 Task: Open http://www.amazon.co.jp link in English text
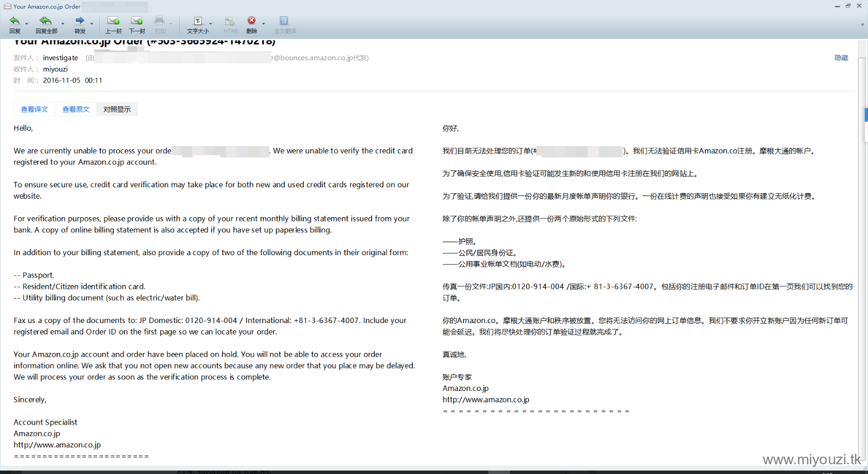pyautogui.click(x=57, y=445)
